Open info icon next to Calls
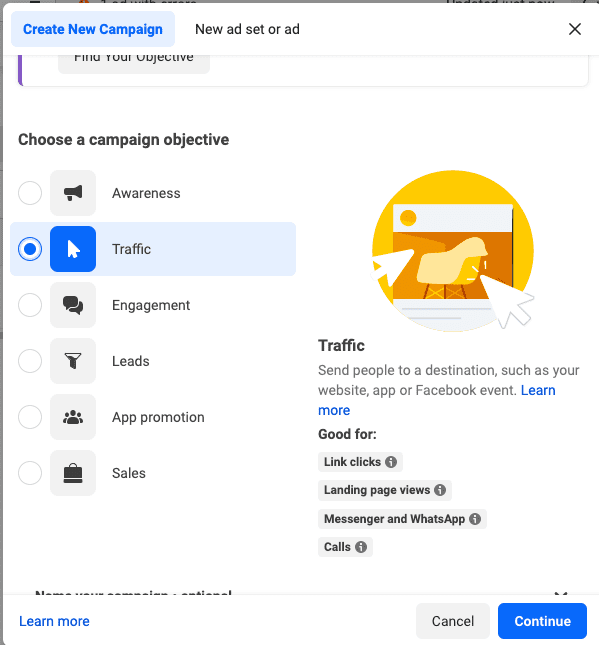This screenshot has width=599, height=645. (361, 547)
